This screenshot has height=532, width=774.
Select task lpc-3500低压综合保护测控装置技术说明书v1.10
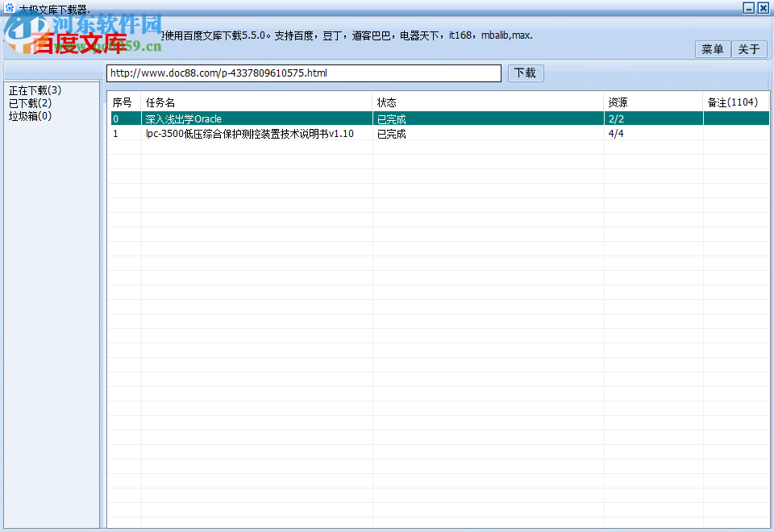439,133
